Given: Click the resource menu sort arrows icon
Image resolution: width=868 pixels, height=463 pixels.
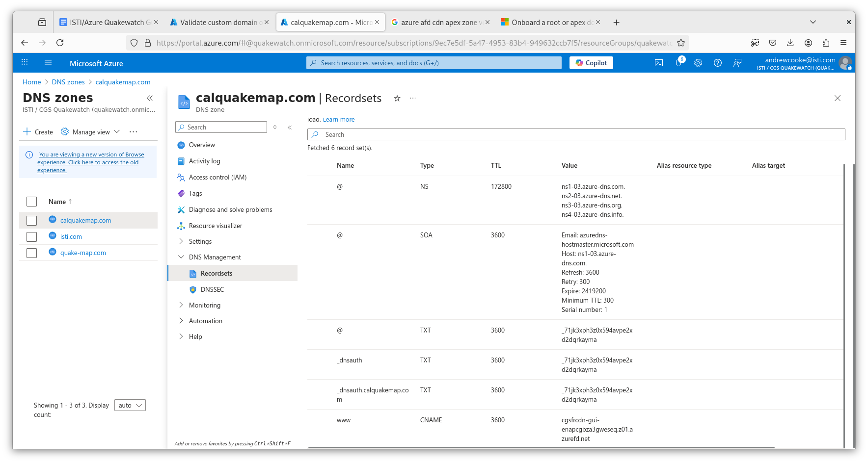Looking at the screenshot, I should (275, 127).
